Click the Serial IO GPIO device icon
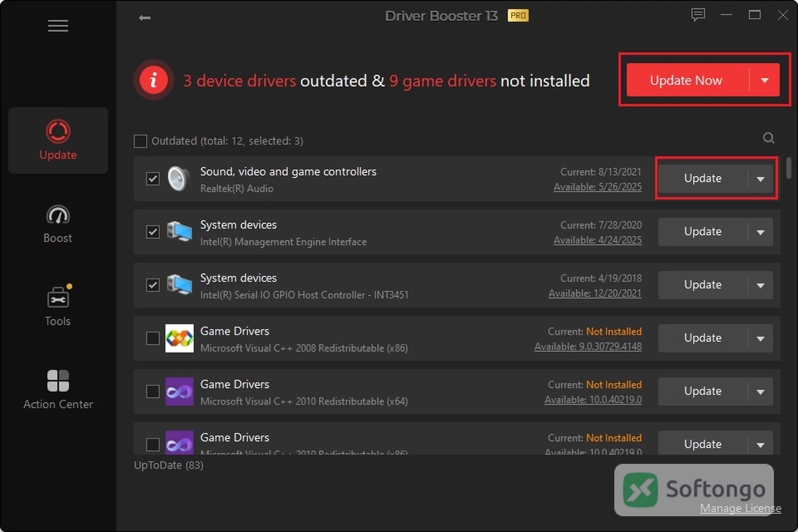The width and height of the screenshot is (798, 532). (179, 285)
